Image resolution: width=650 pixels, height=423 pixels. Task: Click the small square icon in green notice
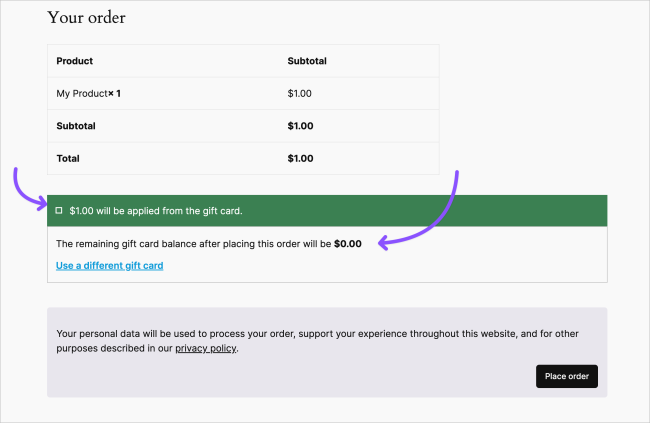point(59,211)
